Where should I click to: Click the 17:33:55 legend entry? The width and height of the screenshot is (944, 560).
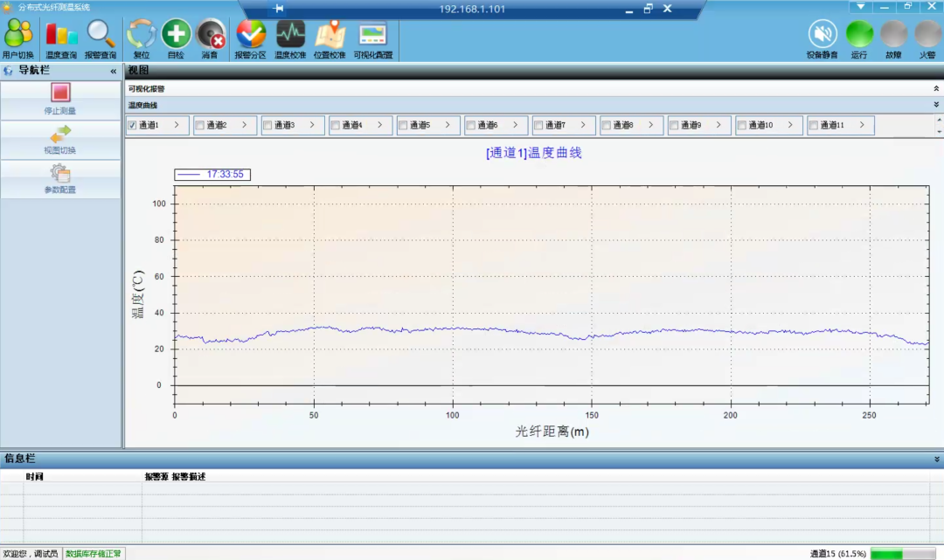pos(212,175)
